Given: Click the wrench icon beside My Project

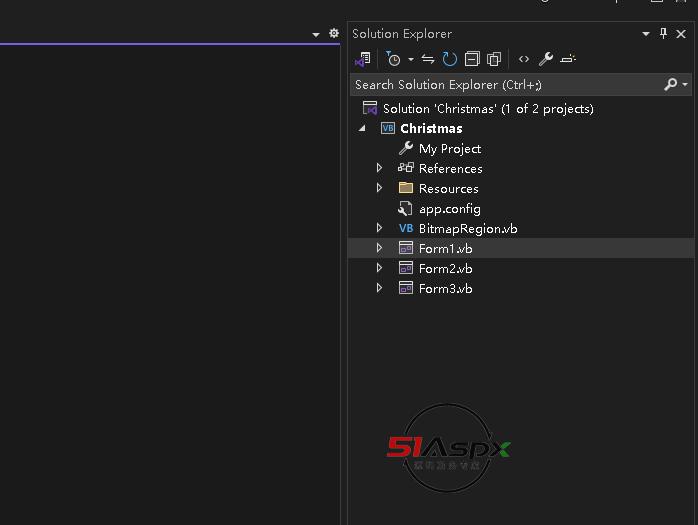Looking at the screenshot, I should 406,148.
